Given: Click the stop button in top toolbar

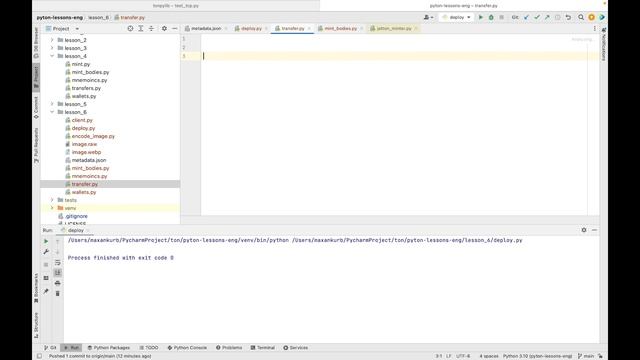Looking at the screenshot, I should coord(502,18).
